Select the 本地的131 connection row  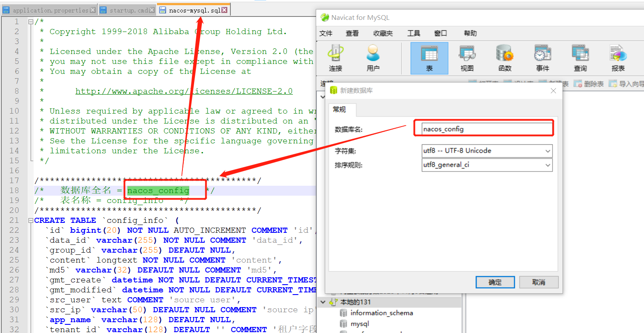(x=390, y=302)
